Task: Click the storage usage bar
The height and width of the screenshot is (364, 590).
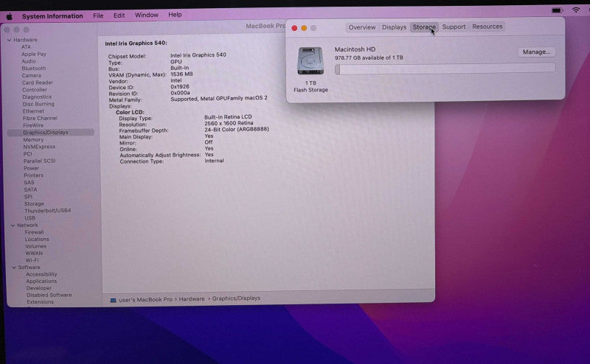Action: click(445, 69)
